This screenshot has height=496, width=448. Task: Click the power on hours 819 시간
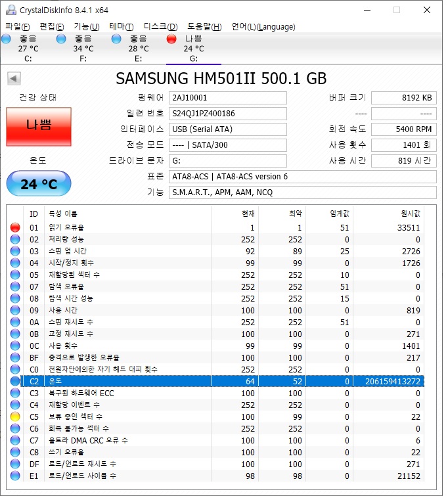(404, 161)
